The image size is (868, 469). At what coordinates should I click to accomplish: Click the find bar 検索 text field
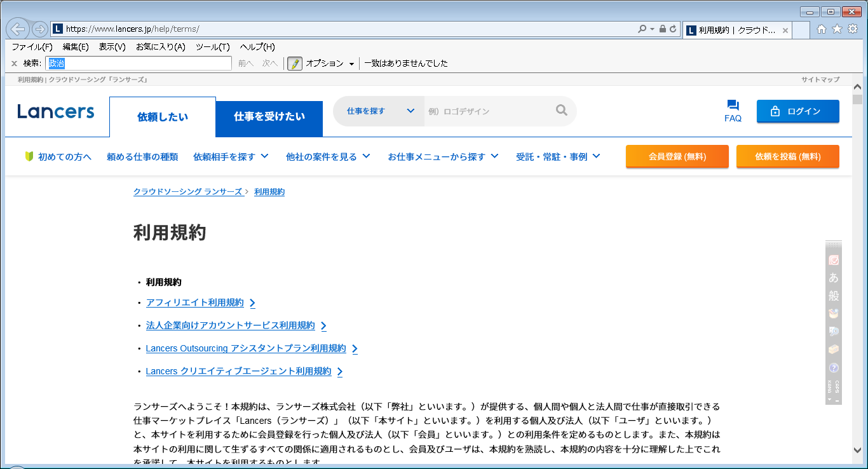click(139, 64)
